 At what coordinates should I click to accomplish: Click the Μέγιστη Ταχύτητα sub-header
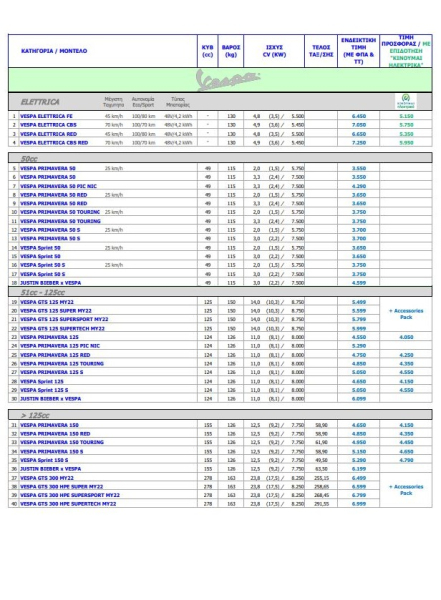pyautogui.click(x=114, y=102)
